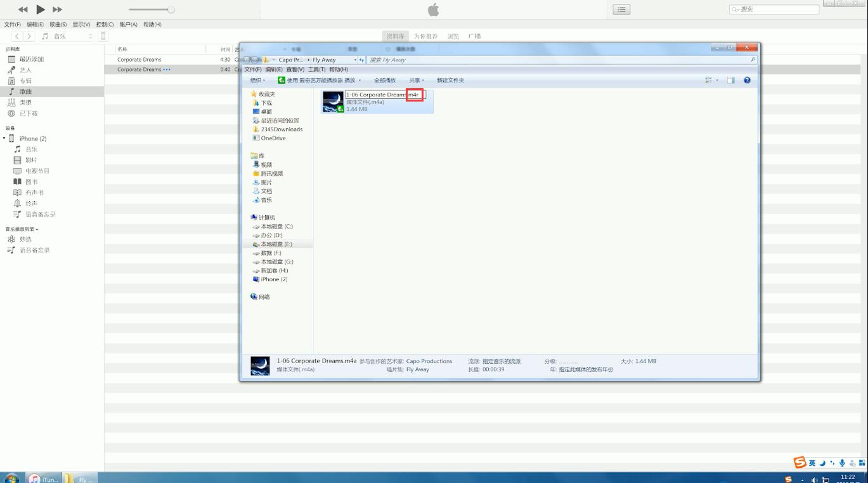
Task: Select 网络 in Explorer sidebar
Action: click(264, 297)
